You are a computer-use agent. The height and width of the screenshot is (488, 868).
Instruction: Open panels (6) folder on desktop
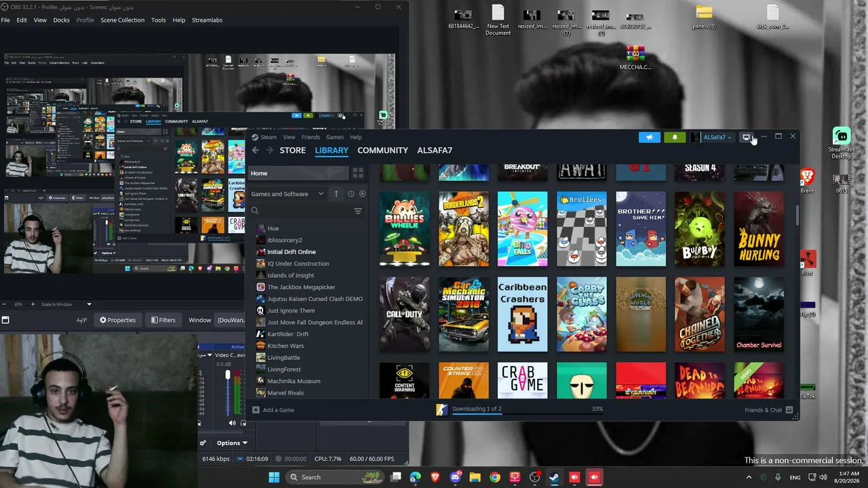[x=704, y=18]
